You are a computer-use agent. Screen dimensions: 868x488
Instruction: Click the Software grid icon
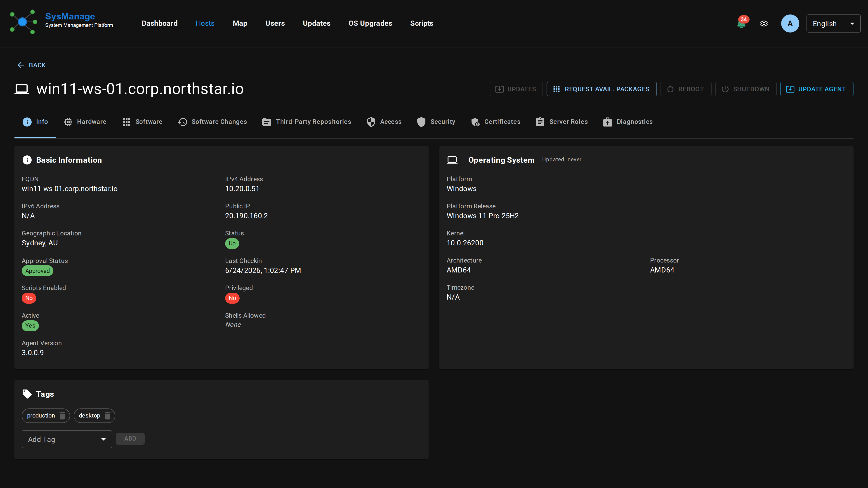[x=126, y=122]
